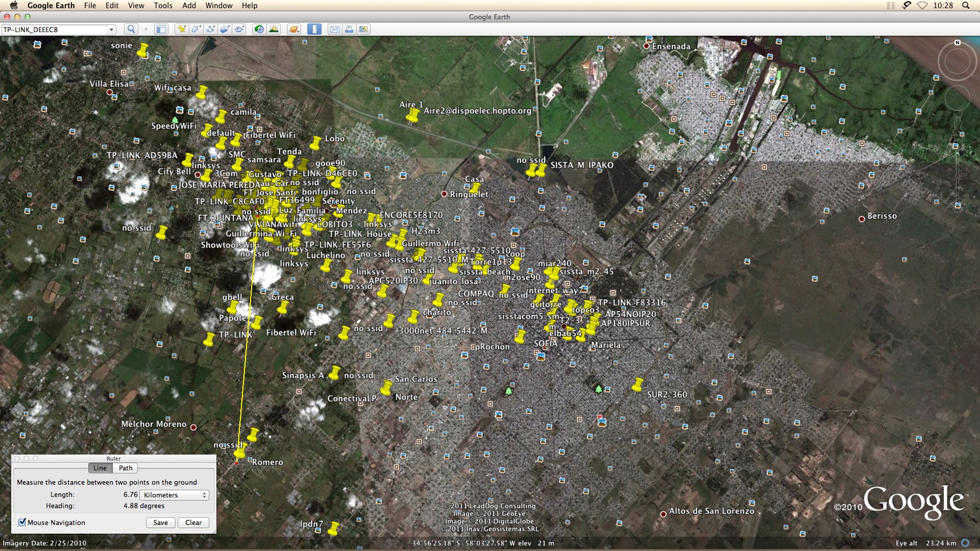Image resolution: width=980 pixels, height=551 pixels.
Task: Open the planet switcher dropdown
Action: coord(294,29)
